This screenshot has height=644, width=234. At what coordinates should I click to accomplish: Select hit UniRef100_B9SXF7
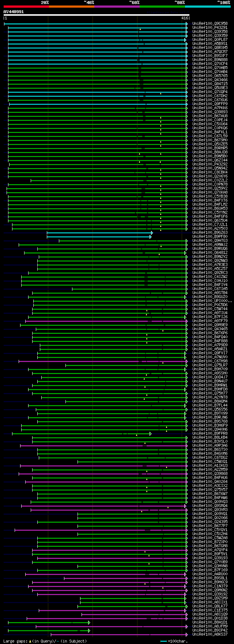pyautogui.click(x=210, y=56)
